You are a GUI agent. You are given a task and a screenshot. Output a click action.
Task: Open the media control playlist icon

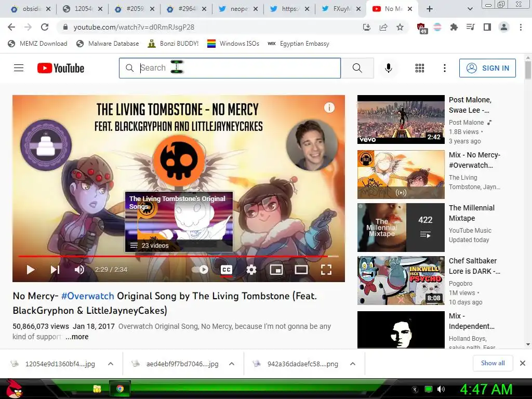(470, 27)
